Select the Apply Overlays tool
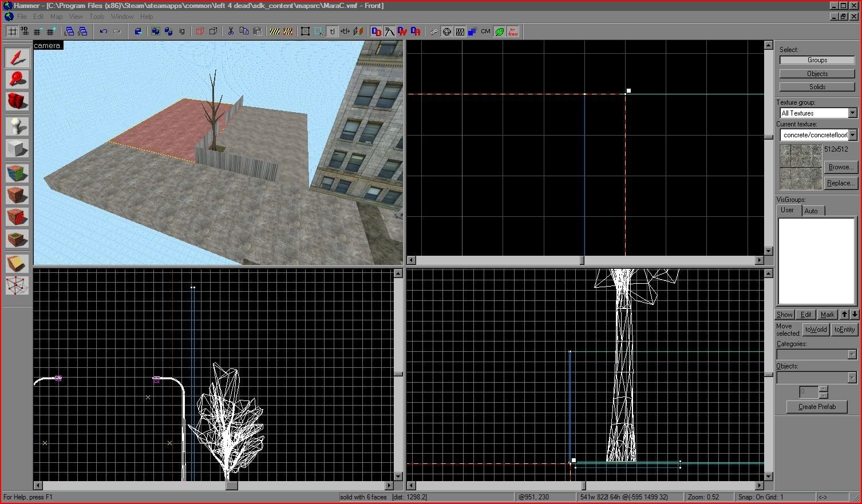This screenshot has width=862, height=504. 17,239
